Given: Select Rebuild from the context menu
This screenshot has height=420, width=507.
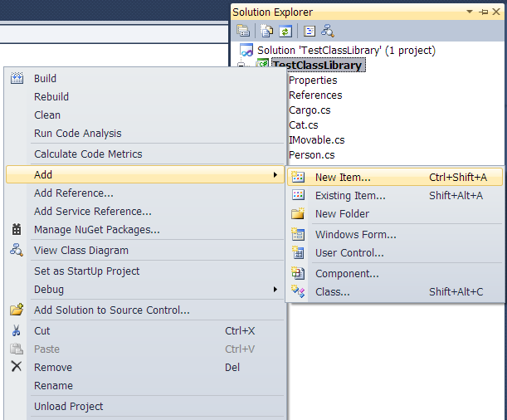Looking at the screenshot, I should [51, 96].
